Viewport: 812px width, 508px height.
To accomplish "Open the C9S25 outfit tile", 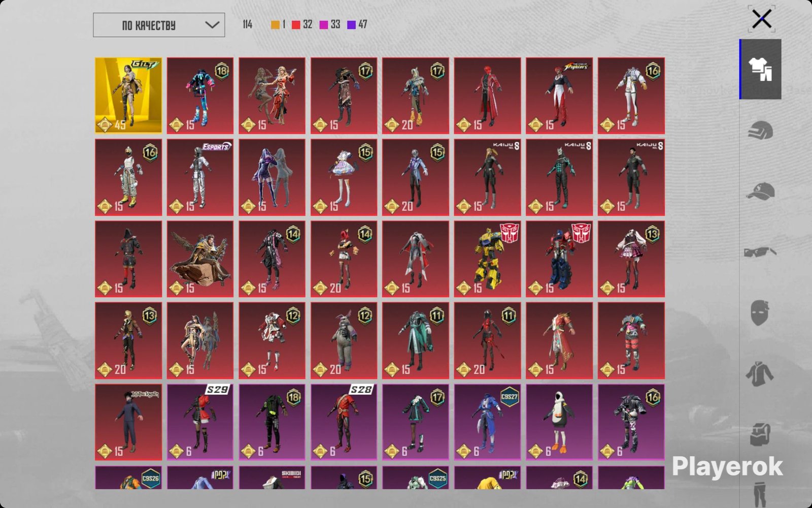I will coord(416,478).
